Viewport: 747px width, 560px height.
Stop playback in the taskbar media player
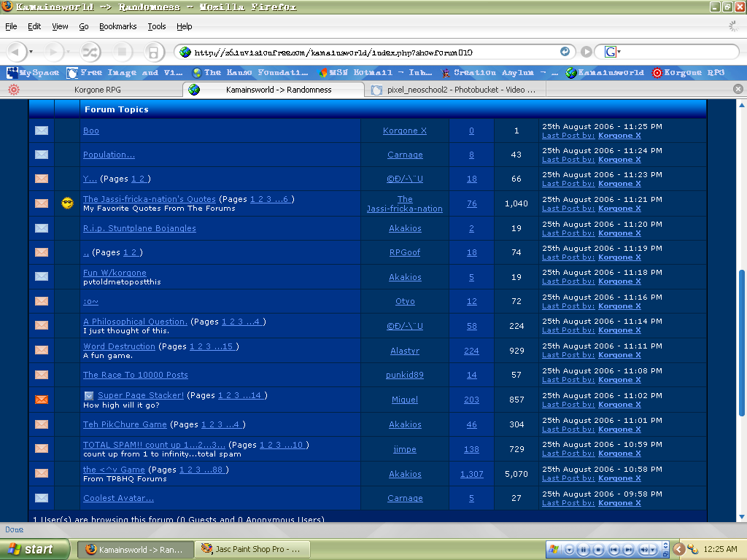point(598,550)
